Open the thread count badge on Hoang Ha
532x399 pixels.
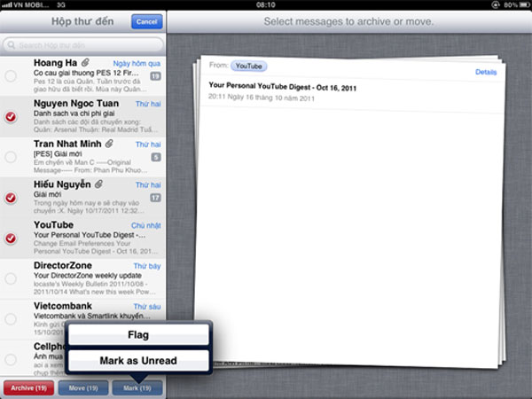click(155, 76)
